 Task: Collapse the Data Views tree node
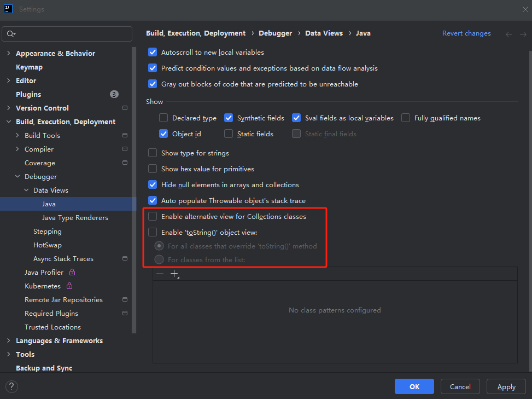[26, 190]
